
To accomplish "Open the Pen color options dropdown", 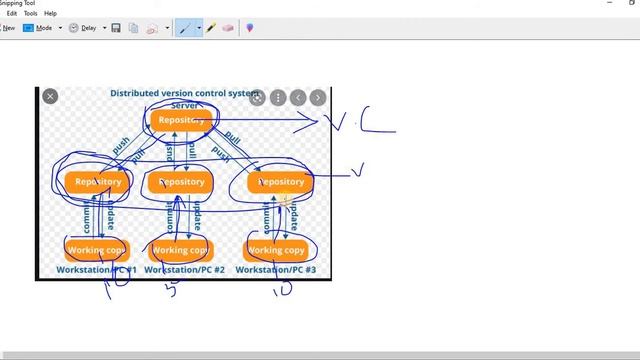I will point(199,28).
